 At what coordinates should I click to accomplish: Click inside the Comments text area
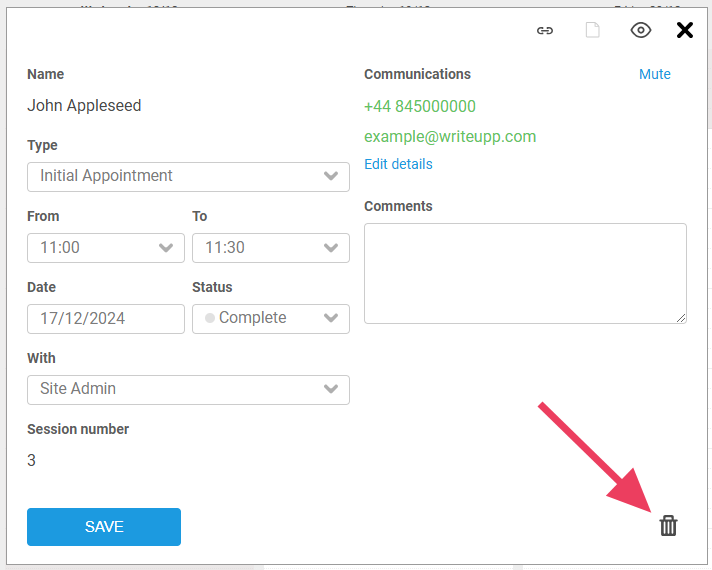pos(525,273)
